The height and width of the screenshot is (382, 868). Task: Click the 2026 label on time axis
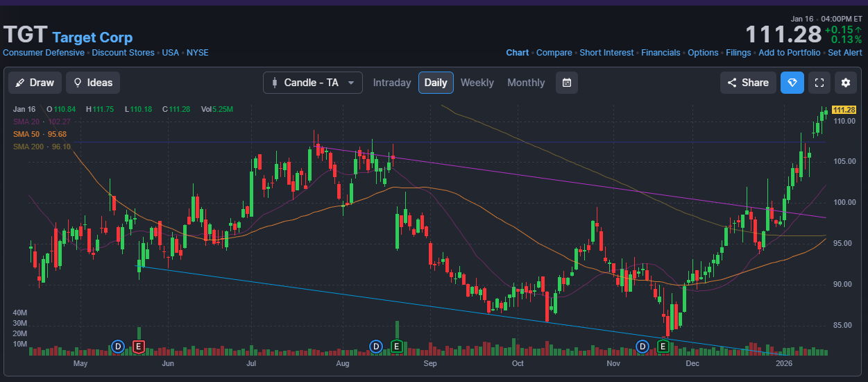(784, 363)
